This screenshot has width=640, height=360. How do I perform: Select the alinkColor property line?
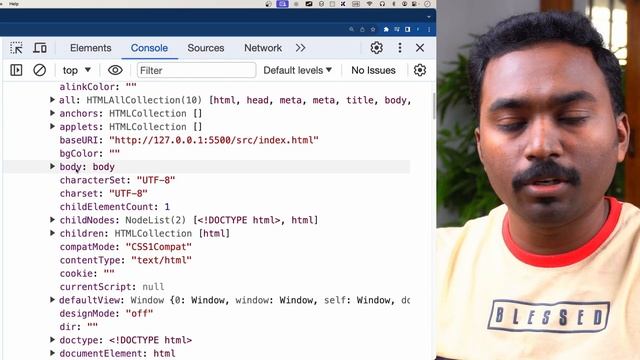[x=98, y=87]
